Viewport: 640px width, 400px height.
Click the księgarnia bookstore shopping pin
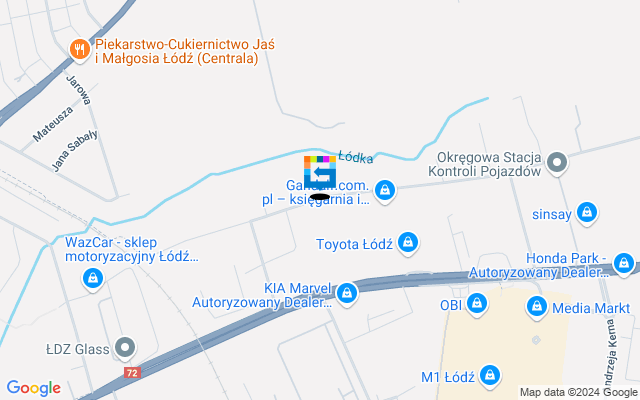tap(384, 191)
